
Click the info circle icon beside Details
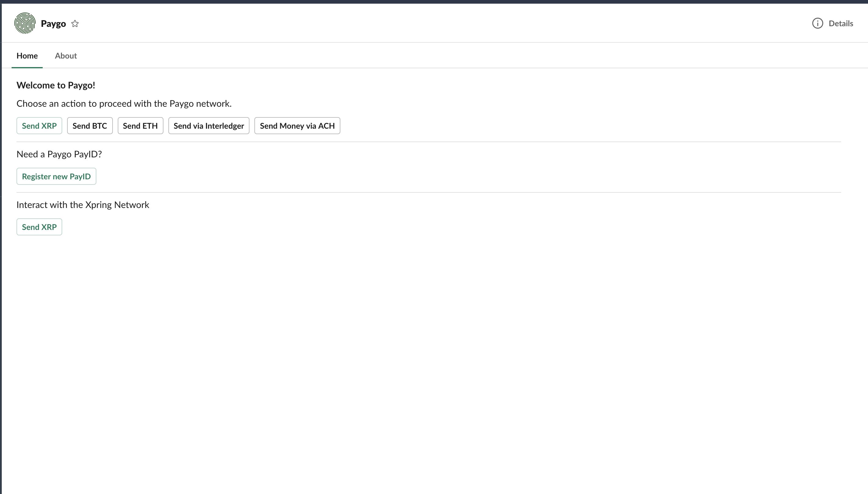point(817,23)
